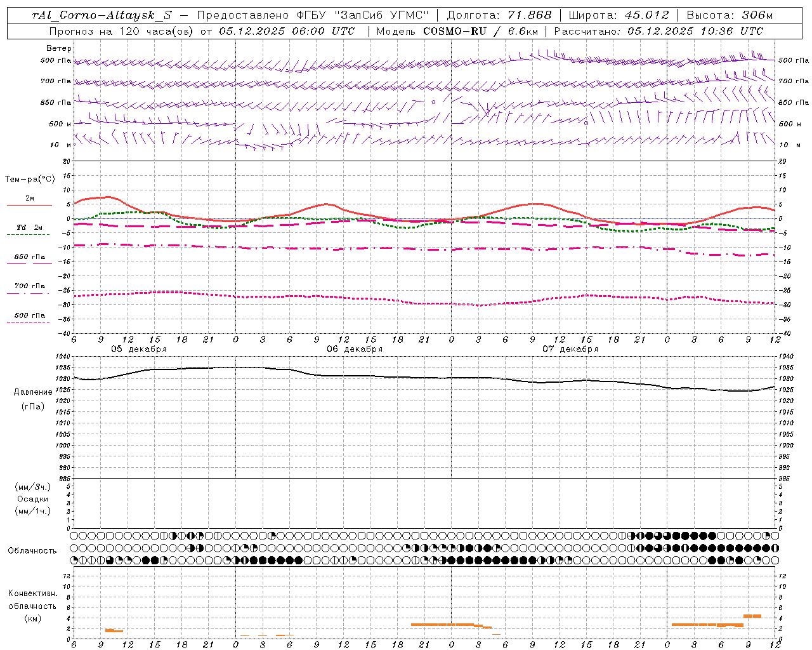
Task: Click the "Конвективн." convective cloud label
Action: tap(32, 594)
